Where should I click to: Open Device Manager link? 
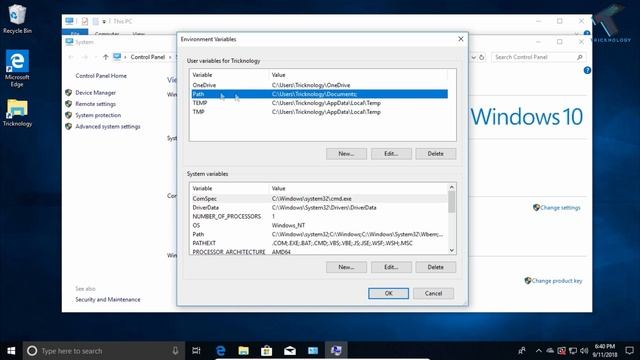pyautogui.click(x=96, y=93)
